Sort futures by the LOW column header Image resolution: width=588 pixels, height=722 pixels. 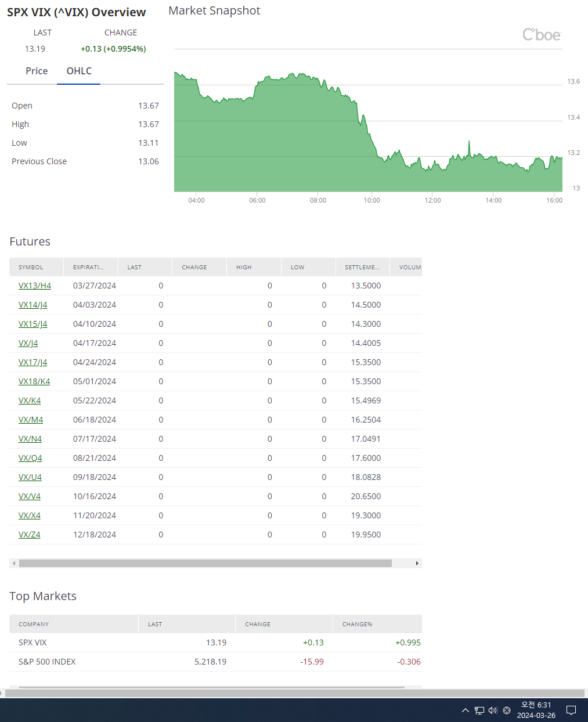tap(309, 267)
